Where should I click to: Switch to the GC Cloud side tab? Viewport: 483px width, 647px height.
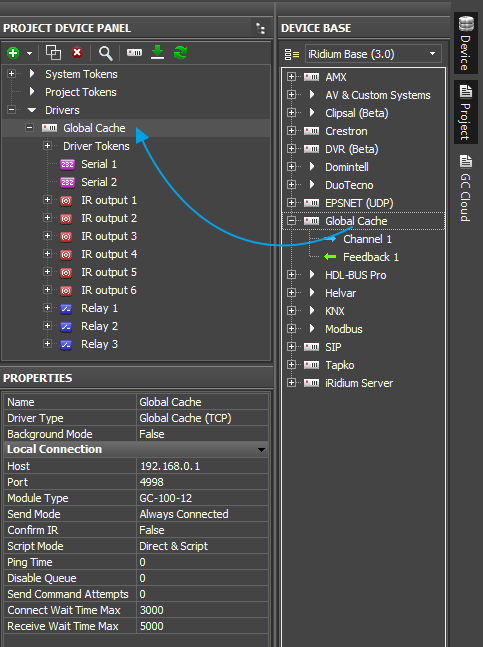(x=466, y=188)
